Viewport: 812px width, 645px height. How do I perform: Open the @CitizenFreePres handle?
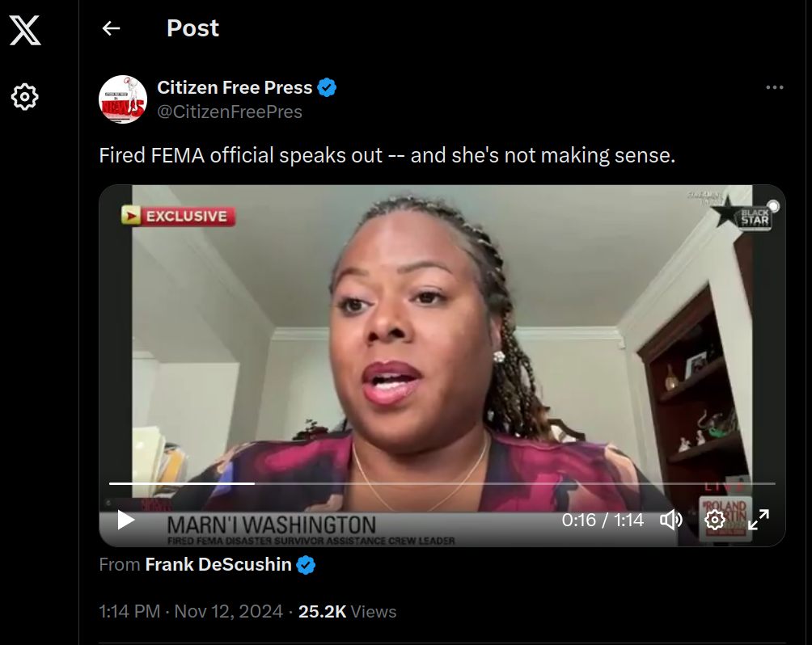pyautogui.click(x=230, y=112)
